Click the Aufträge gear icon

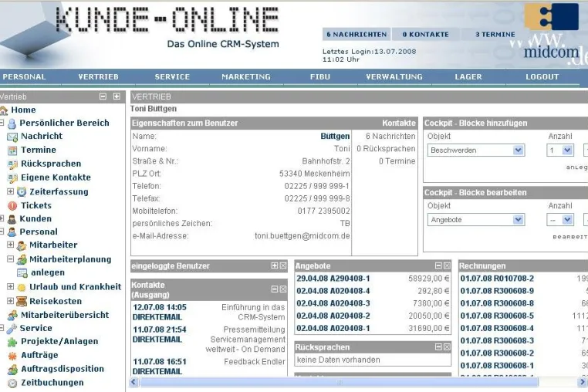coord(12,356)
